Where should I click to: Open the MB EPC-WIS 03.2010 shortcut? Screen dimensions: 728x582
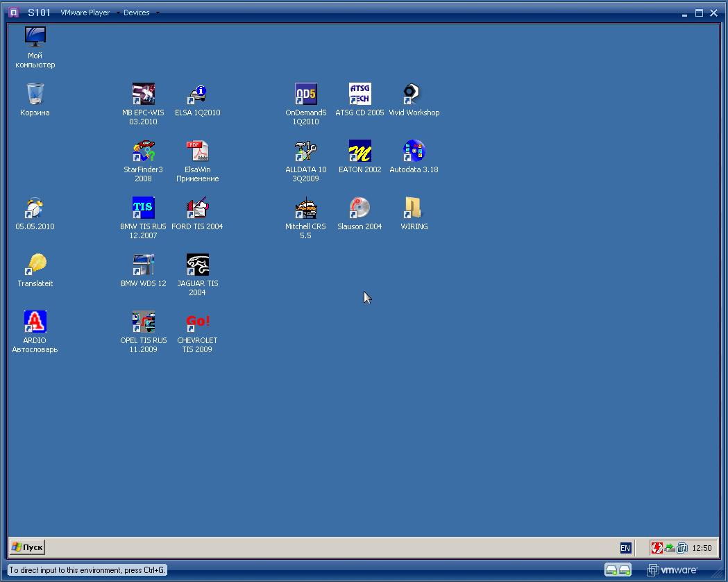[144, 94]
